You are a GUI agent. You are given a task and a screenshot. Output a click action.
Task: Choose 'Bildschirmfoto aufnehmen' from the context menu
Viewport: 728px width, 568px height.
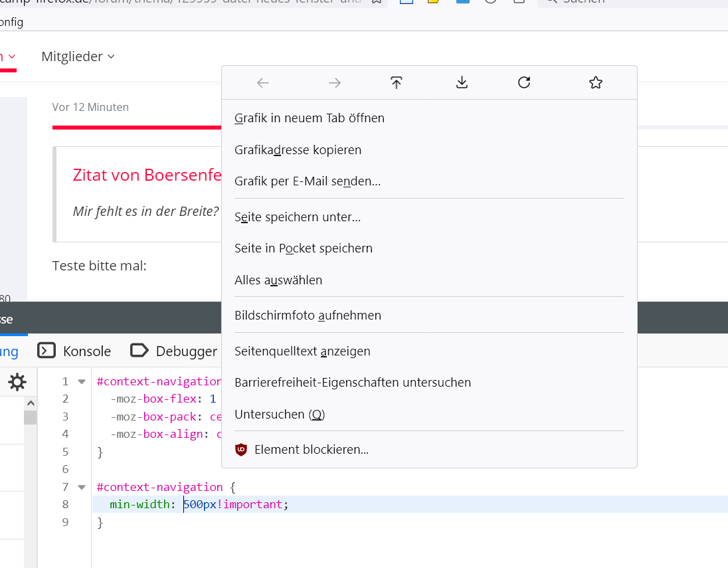click(x=308, y=316)
